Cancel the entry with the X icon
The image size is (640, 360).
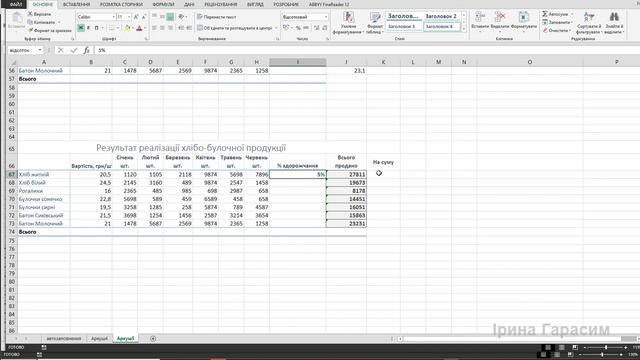coord(60,50)
